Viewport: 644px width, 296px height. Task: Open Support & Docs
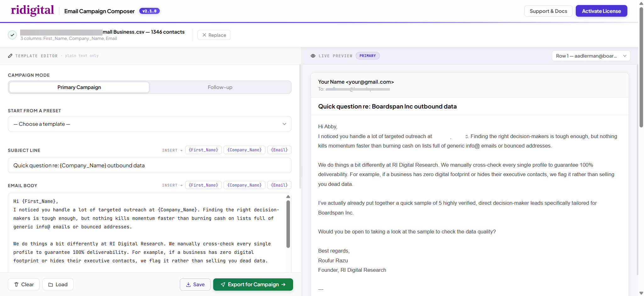tap(548, 11)
